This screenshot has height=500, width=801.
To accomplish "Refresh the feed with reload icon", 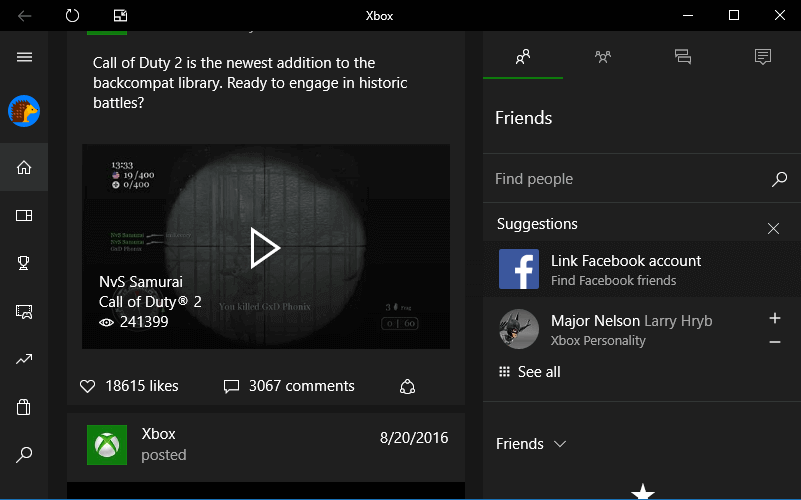I will 73,15.
